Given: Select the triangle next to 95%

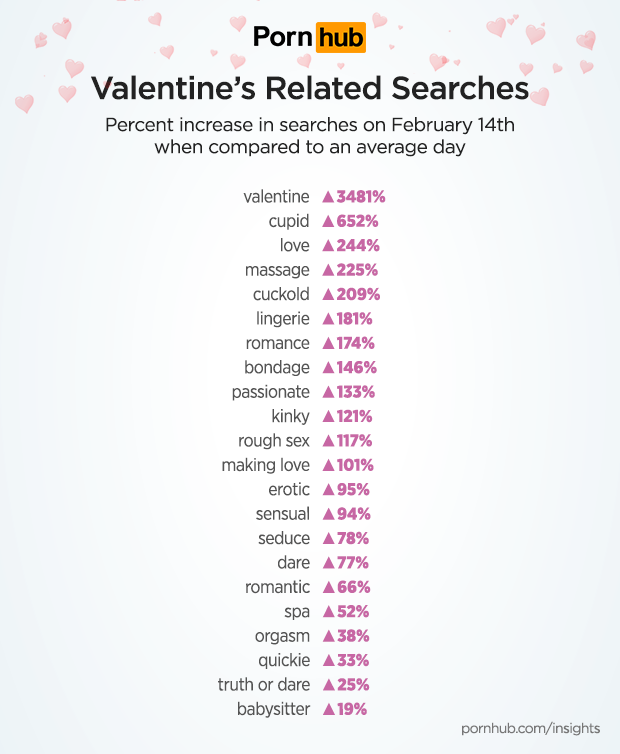Looking at the screenshot, I should 327,490.
